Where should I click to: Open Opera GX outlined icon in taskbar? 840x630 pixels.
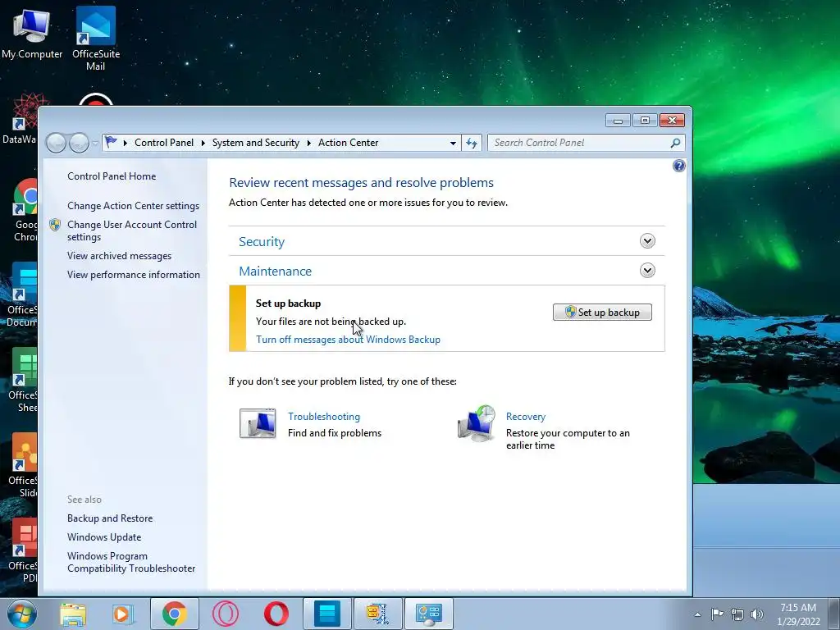(x=225, y=614)
